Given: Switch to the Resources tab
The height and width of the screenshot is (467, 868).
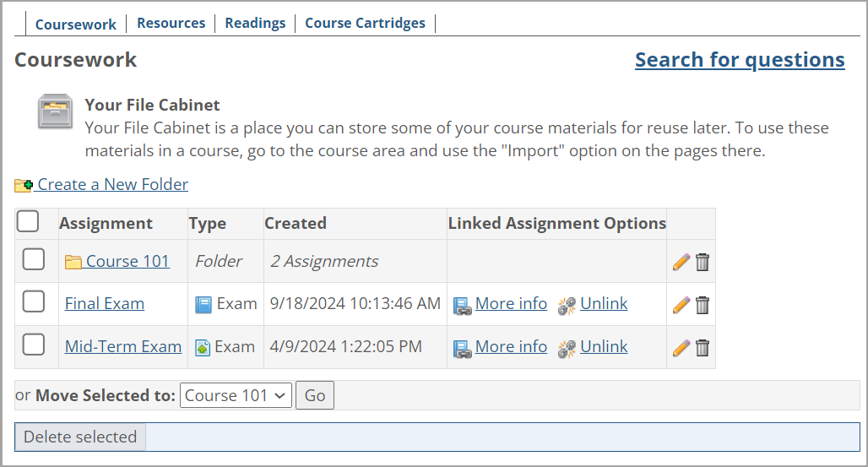Looking at the screenshot, I should pyautogui.click(x=171, y=24).
